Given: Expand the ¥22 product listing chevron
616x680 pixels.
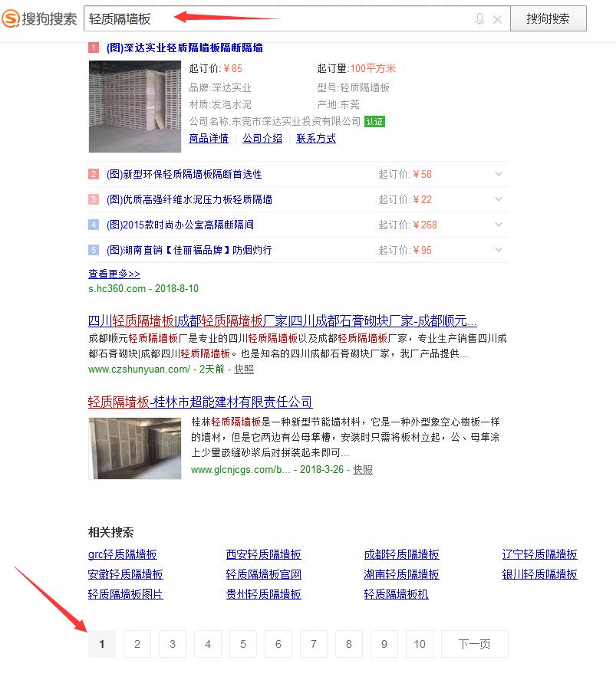Looking at the screenshot, I should tap(499, 199).
